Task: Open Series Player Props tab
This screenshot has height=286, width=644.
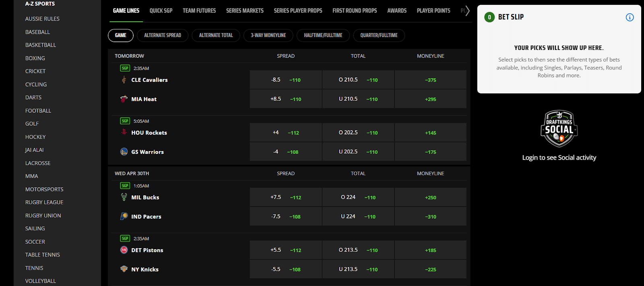Action: [298, 11]
